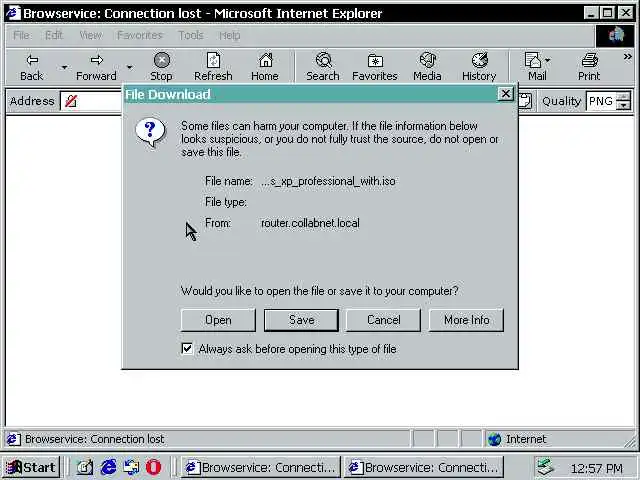The height and width of the screenshot is (480, 640).
Task: Increase Quality with spinner up arrow
Action: 624,97
